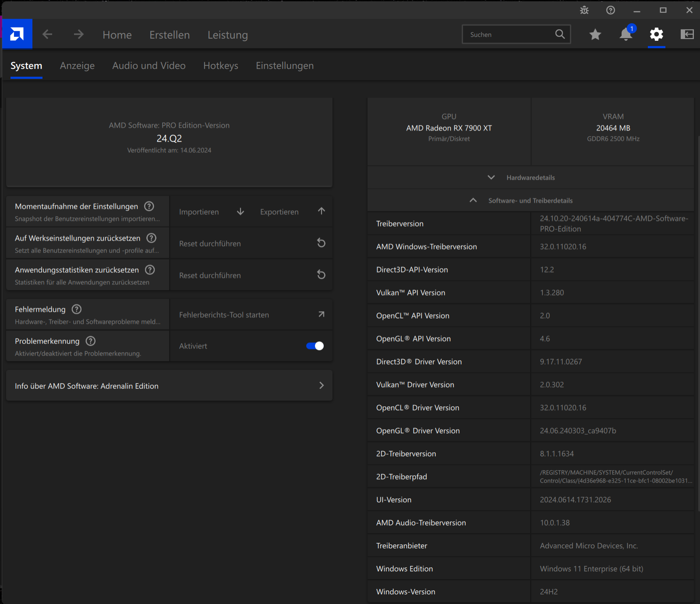Image resolution: width=700 pixels, height=604 pixels.
Task: Click Windows 11 Enterprise (64 bit) value
Action: [591, 569]
